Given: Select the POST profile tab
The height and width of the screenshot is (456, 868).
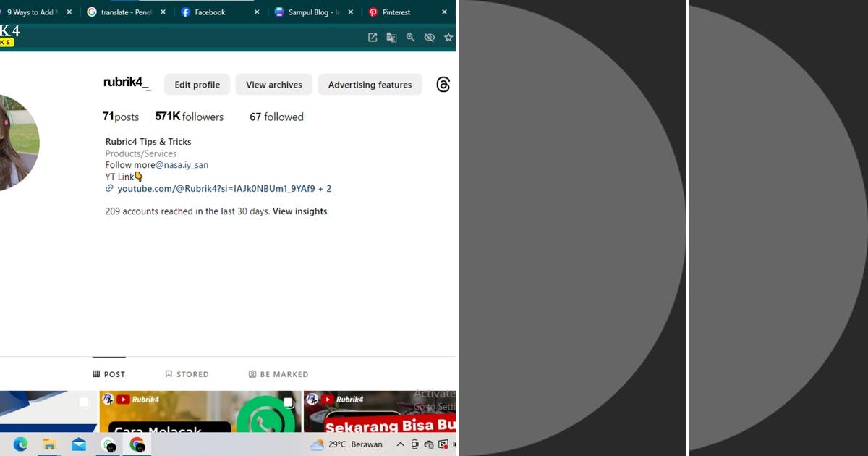Looking at the screenshot, I should point(109,374).
